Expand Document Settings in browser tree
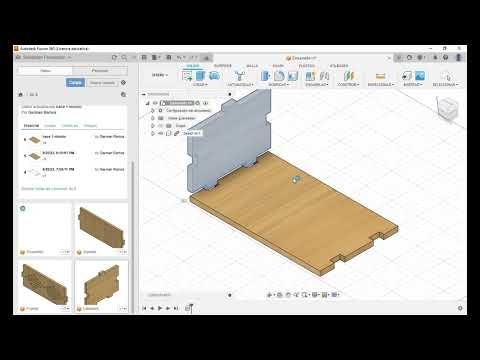 click(x=153, y=110)
